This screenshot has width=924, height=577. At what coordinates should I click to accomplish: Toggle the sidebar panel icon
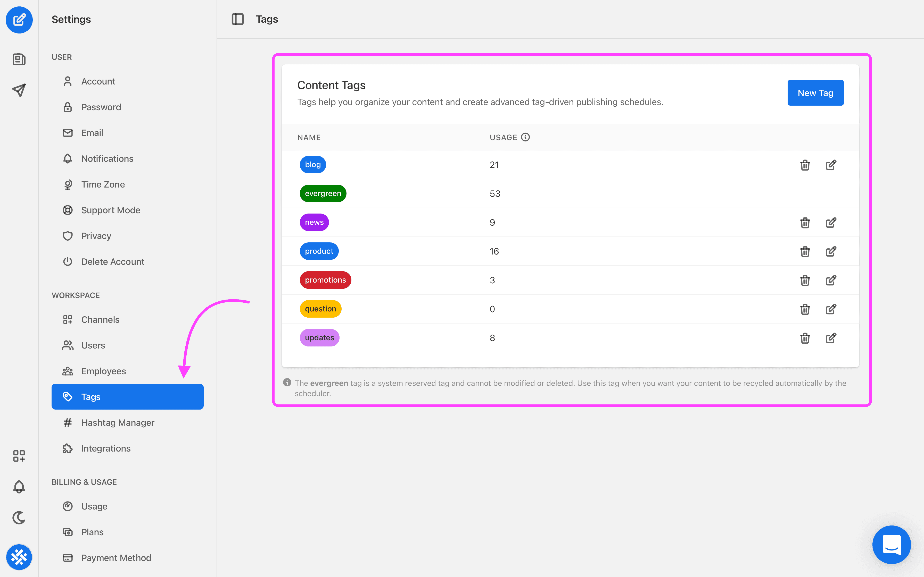[x=237, y=19]
